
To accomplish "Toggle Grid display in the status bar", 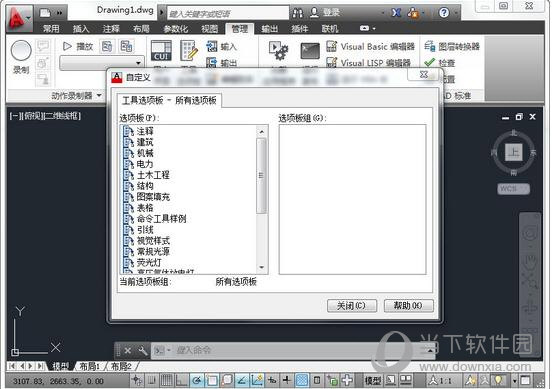I will click(167, 381).
